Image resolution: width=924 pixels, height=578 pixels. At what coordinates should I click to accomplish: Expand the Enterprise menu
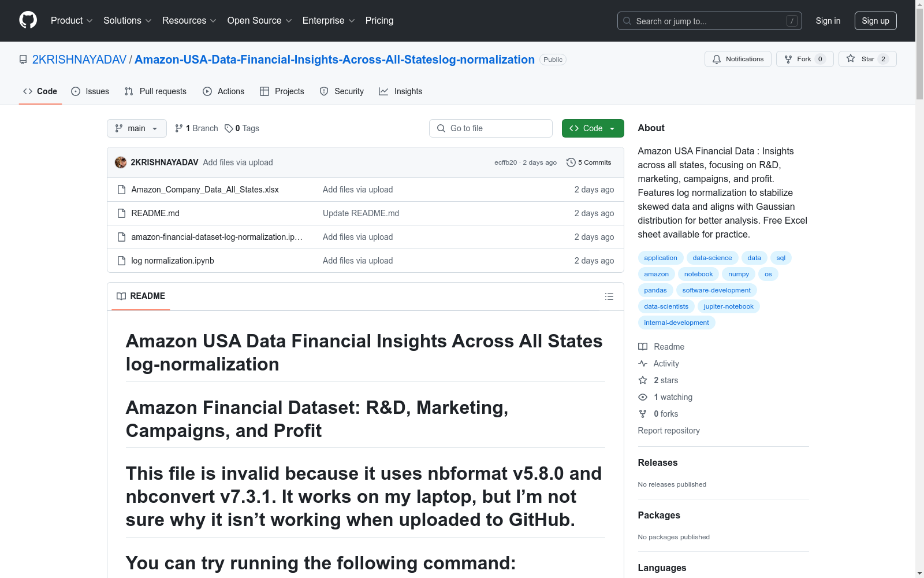coord(329,21)
